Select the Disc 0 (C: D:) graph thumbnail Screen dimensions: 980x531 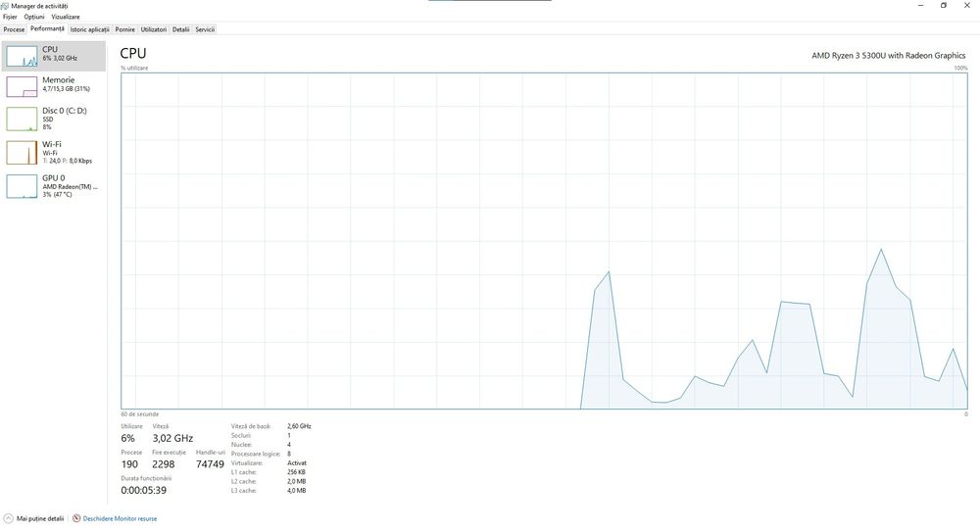point(22,119)
